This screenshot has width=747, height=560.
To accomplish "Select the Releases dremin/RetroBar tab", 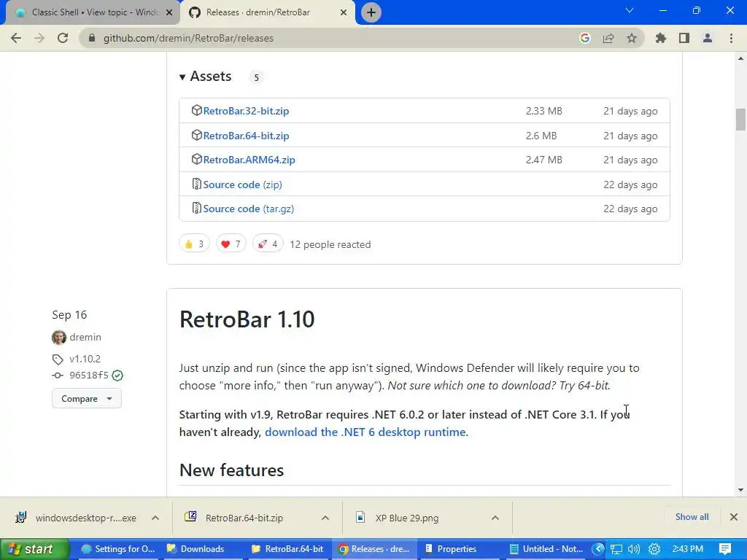I will click(267, 12).
